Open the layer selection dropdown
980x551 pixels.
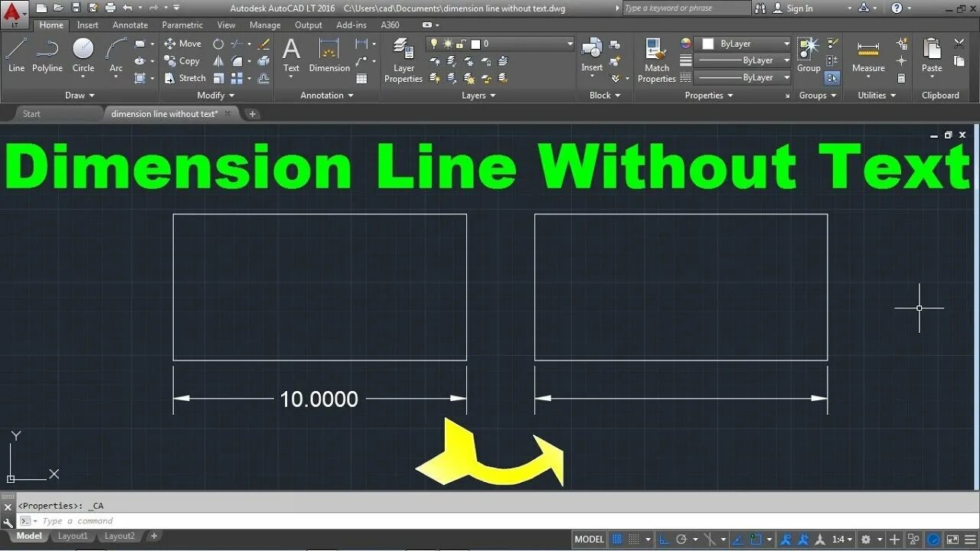click(500, 44)
